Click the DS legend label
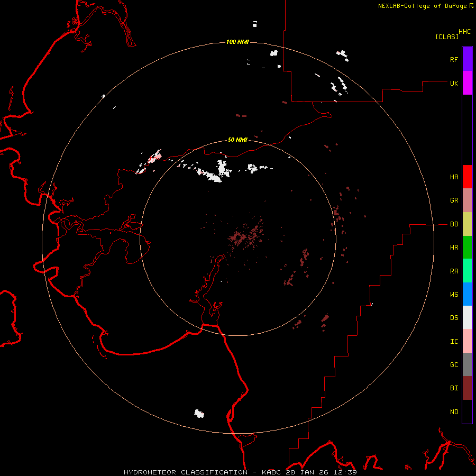Image resolution: width=476 pixels, height=476 pixels. click(454, 318)
